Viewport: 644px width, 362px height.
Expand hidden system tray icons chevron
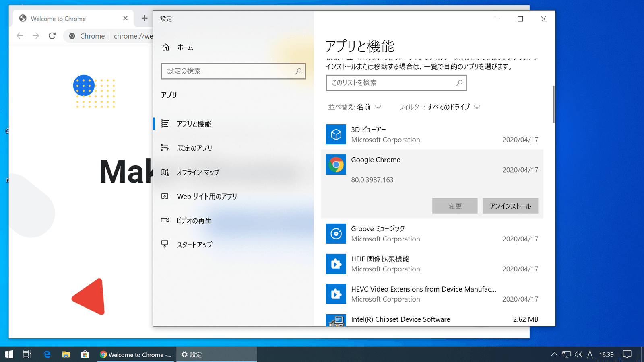click(x=554, y=354)
